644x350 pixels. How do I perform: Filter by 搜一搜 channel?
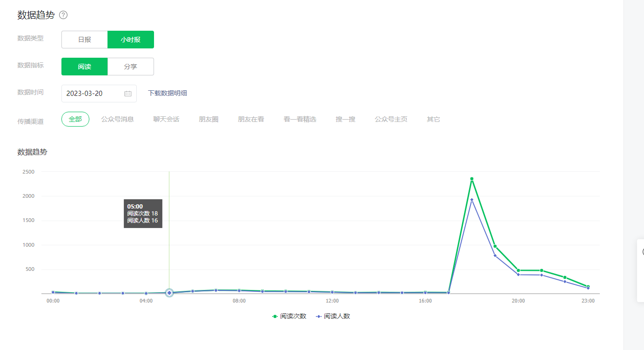346,119
